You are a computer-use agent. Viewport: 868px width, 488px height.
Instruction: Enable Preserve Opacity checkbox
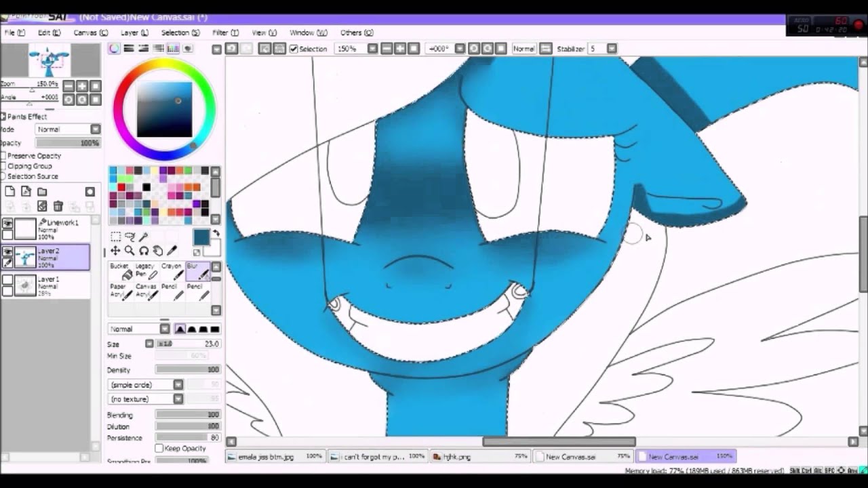(x=3, y=156)
